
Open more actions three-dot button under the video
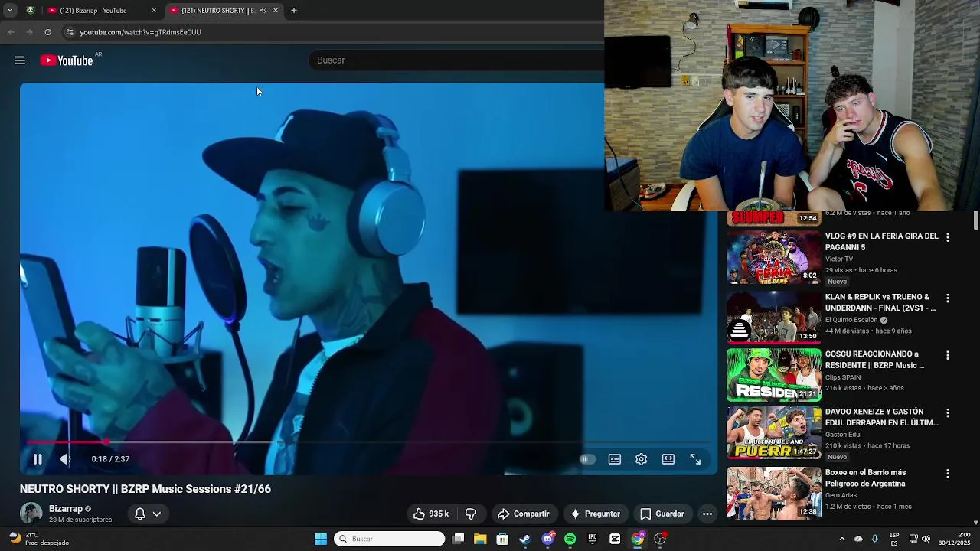point(707,514)
